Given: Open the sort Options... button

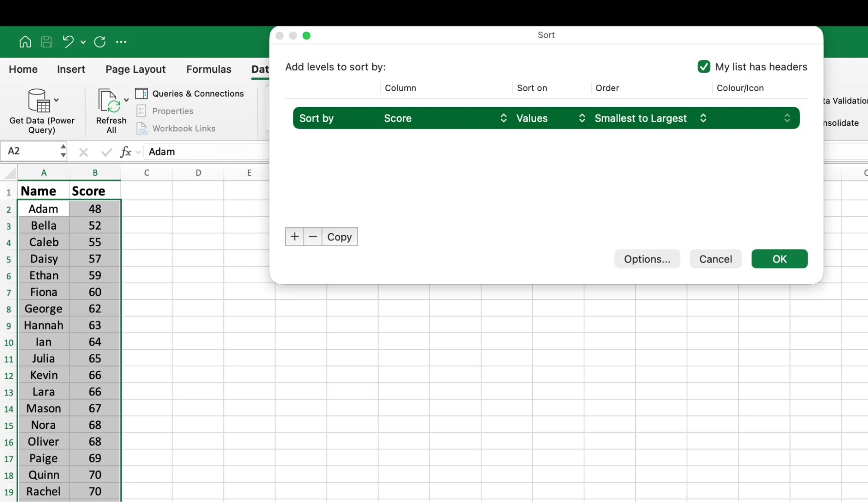Looking at the screenshot, I should click(x=647, y=259).
